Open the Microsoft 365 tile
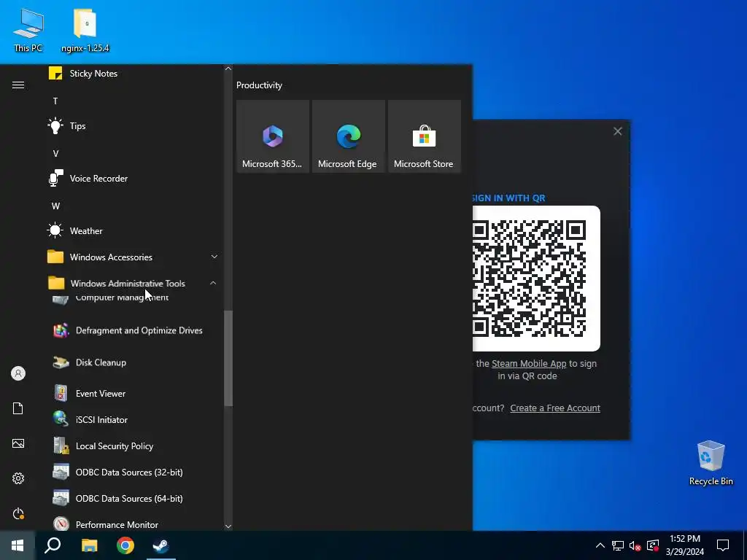Viewport: 747px width, 560px height. [273, 136]
